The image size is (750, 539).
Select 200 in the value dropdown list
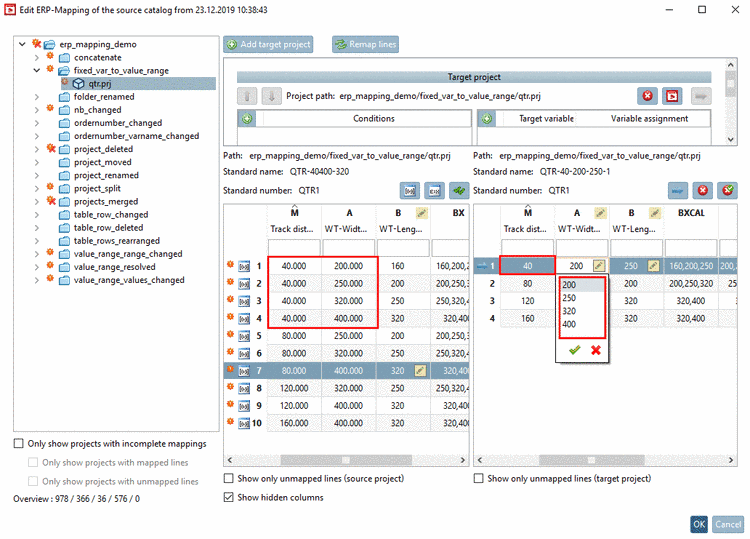point(582,285)
